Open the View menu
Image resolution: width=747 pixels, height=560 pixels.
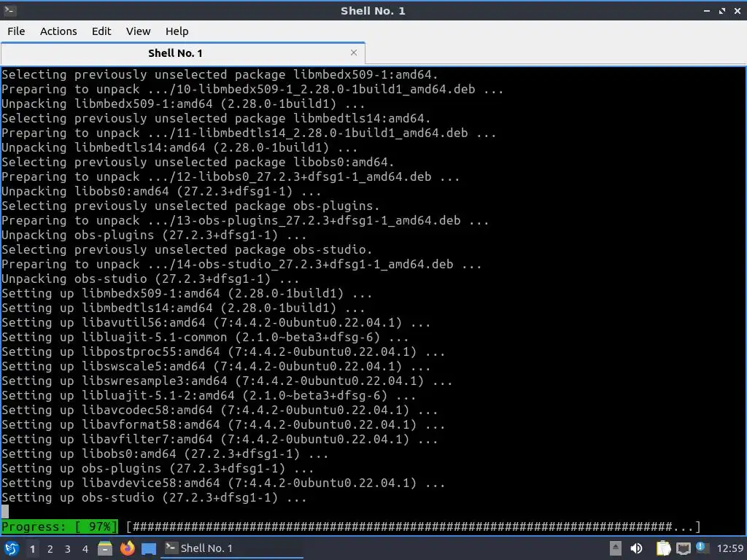click(138, 31)
